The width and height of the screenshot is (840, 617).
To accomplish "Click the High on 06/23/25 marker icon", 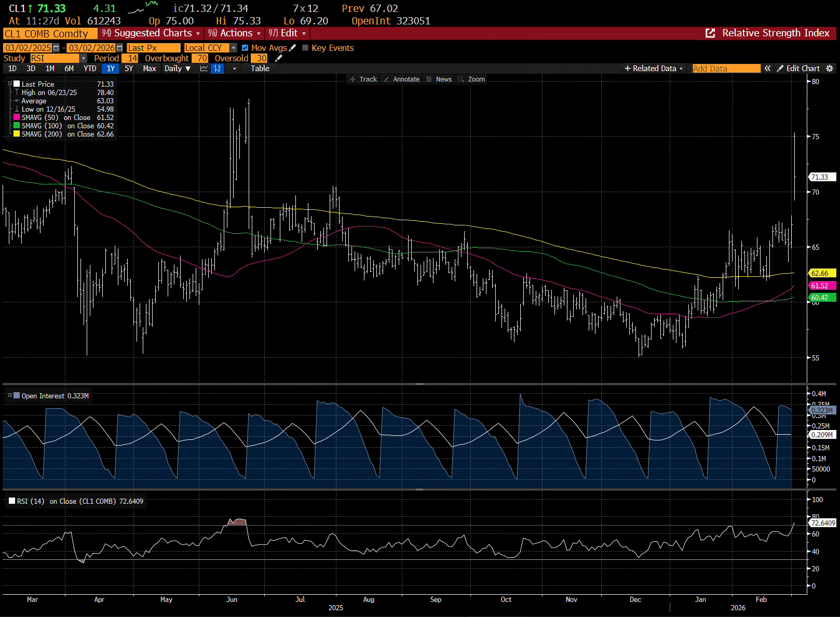I will coord(17,92).
